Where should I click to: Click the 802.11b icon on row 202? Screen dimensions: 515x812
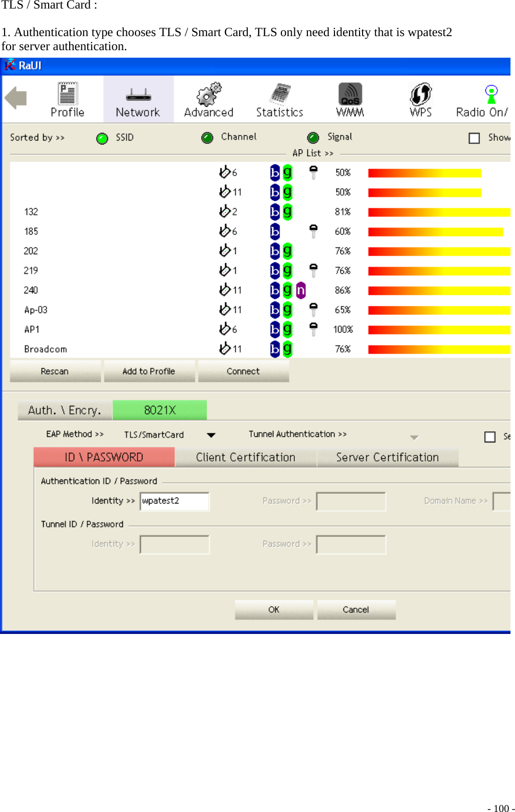coord(275,251)
